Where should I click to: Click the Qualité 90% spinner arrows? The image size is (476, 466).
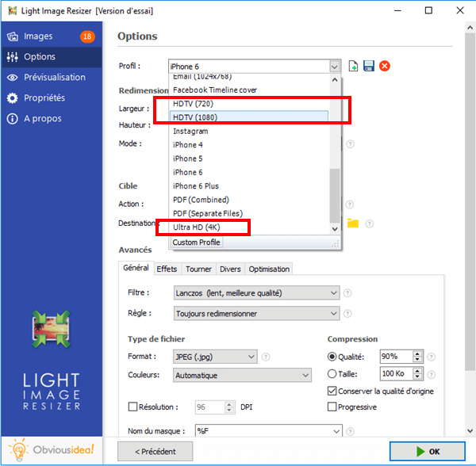tap(418, 357)
